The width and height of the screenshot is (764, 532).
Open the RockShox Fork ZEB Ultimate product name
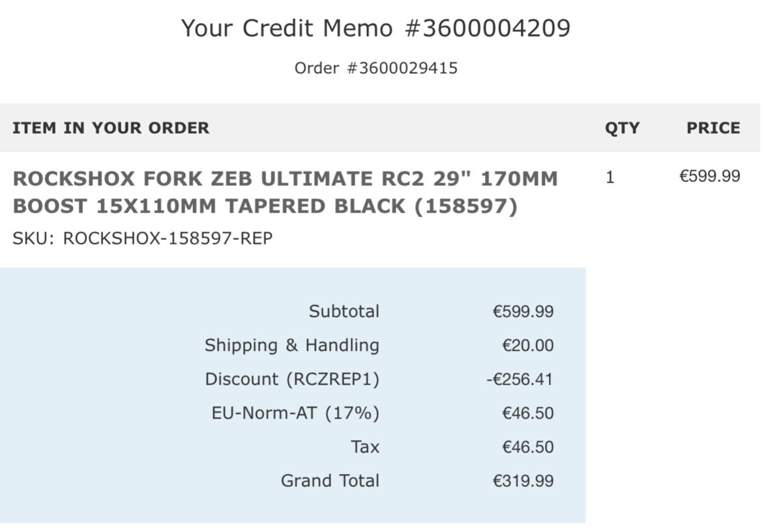point(285,192)
